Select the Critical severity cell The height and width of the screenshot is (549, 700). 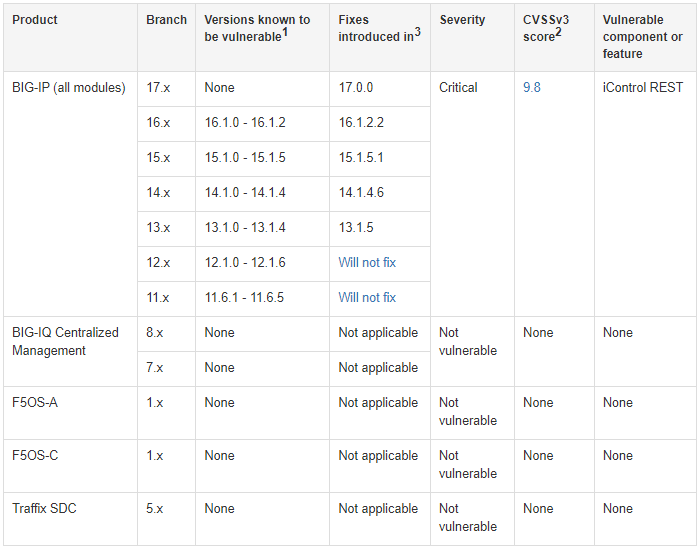(x=458, y=88)
